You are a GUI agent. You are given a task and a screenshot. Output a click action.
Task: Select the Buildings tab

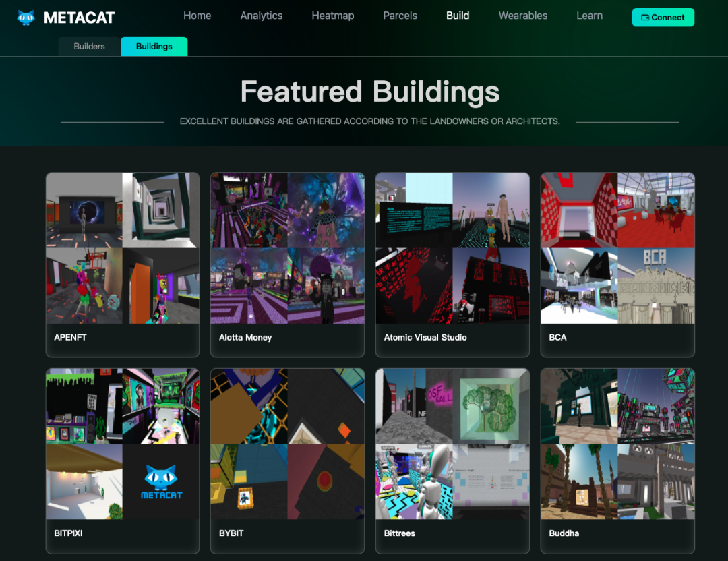(x=154, y=47)
